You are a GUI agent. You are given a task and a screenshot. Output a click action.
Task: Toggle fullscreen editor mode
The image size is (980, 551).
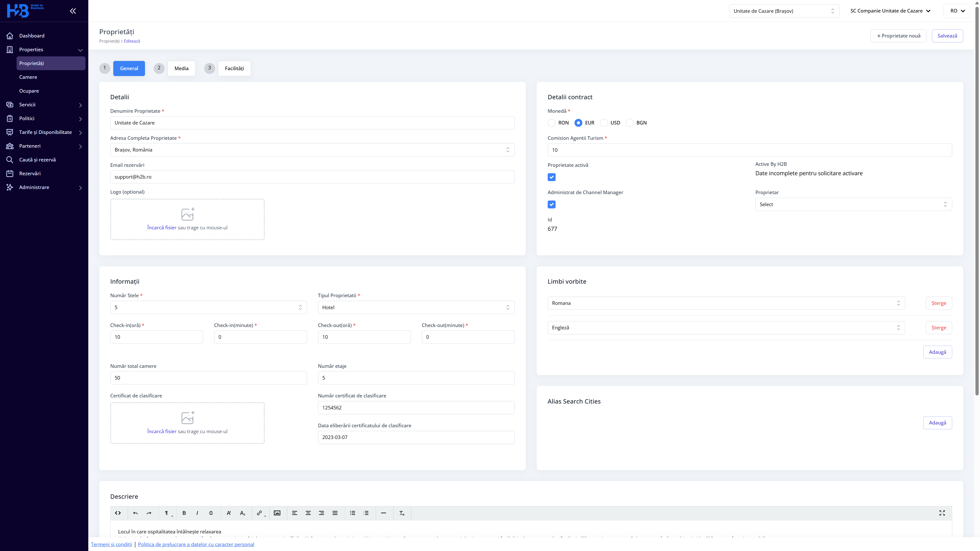click(942, 513)
